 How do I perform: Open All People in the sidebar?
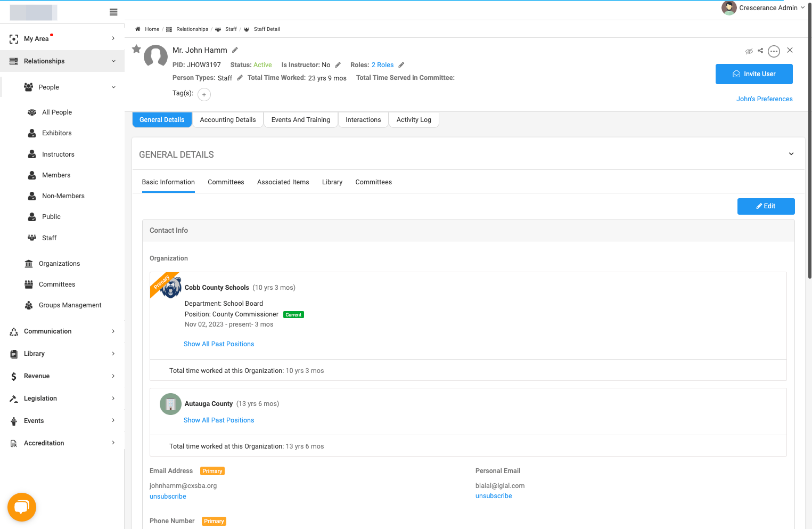57,112
